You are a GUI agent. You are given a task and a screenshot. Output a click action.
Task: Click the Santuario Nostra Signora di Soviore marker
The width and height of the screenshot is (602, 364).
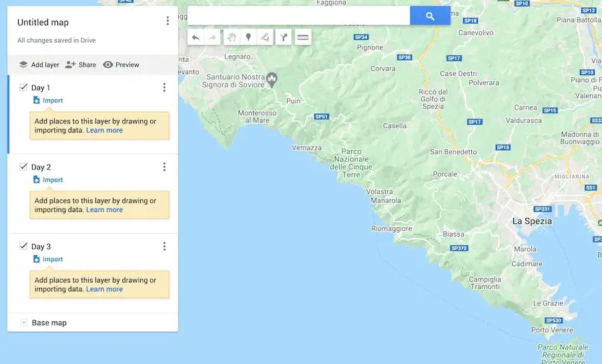point(272,80)
